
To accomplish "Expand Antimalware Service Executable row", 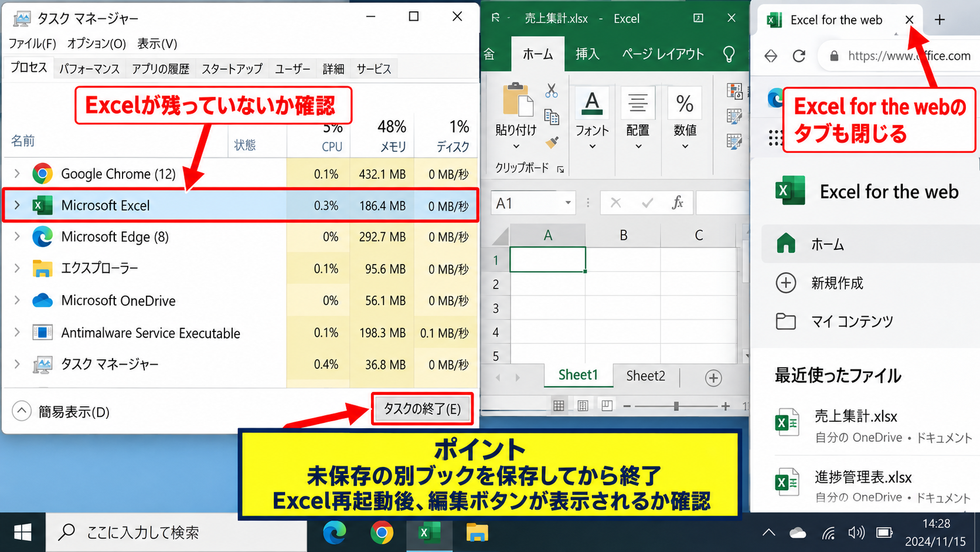I will (17, 332).
